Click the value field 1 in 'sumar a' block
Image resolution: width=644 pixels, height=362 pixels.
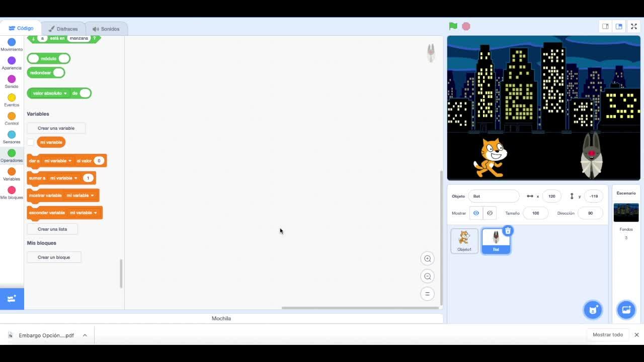88,178
